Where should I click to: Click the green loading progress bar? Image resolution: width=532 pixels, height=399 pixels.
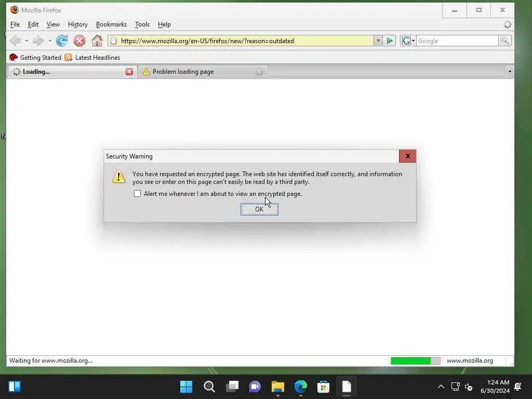[415, 361]
